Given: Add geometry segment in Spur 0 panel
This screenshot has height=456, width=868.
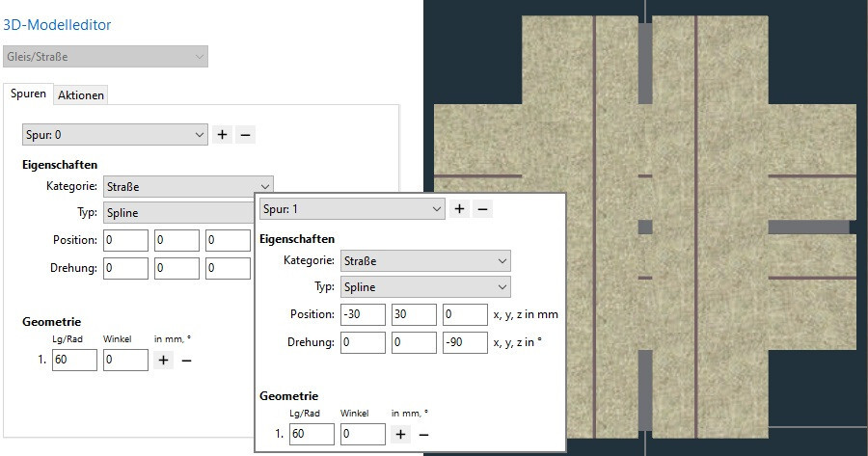Looking at the screenshot, I should click(163, 361).
